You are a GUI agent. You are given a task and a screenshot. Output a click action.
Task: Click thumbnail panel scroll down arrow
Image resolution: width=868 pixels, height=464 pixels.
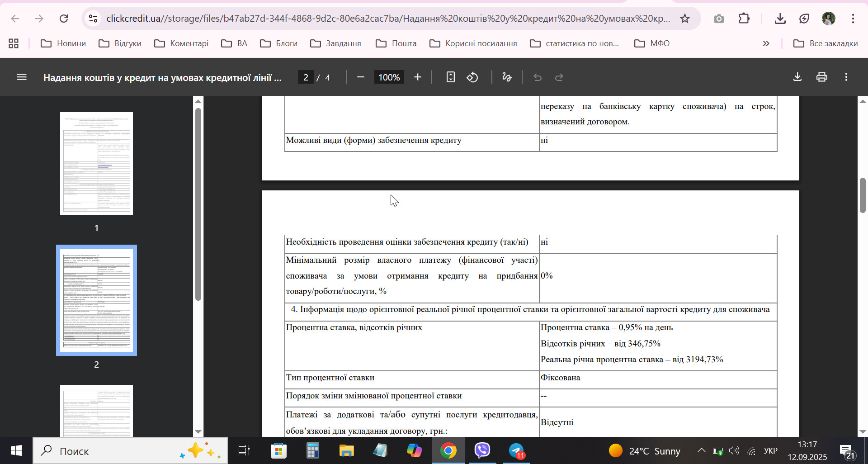pyautogui.click(x=198, y=432)
